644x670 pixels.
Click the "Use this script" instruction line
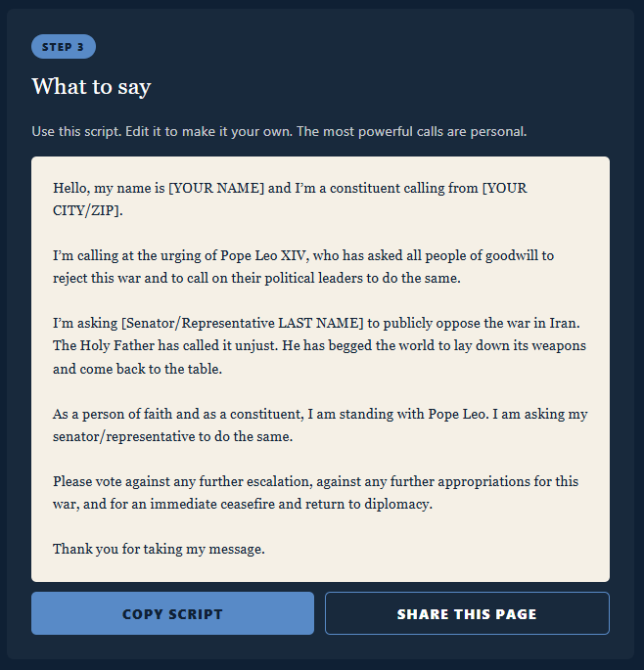[x=279, y=131]
